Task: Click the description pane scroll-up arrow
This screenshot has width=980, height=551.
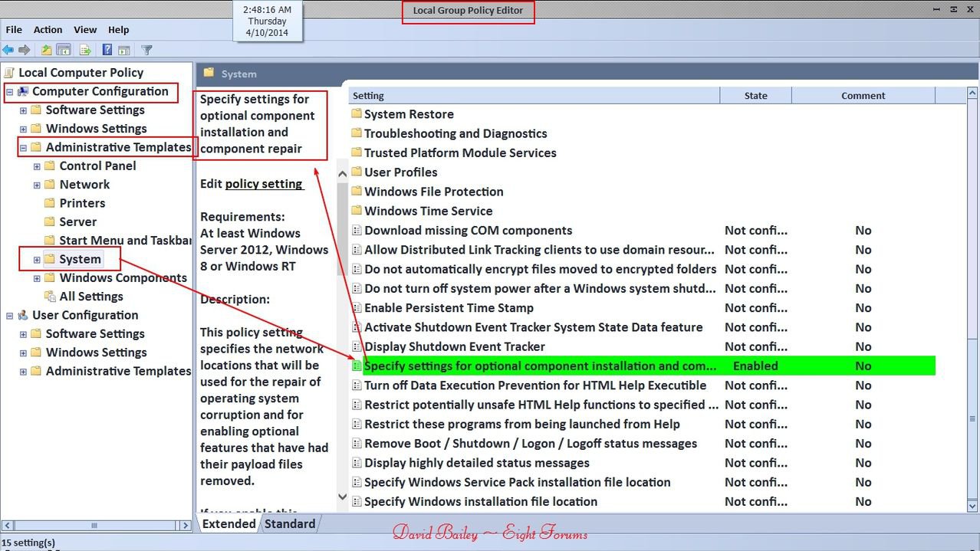Action: [343, 174]
